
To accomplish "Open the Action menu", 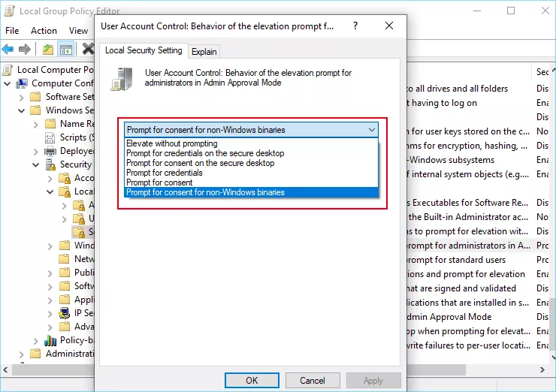I will (x=44, y=31).
